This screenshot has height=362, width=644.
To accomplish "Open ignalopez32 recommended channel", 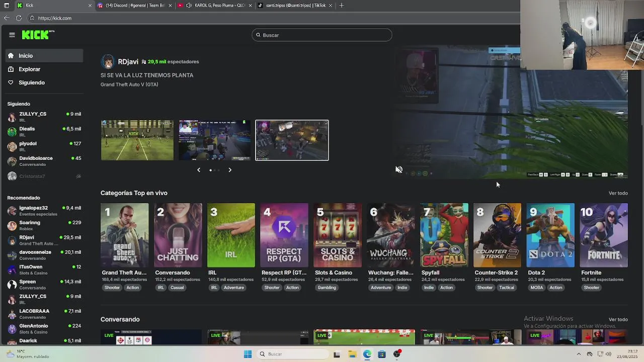I will tap(44, 211).
